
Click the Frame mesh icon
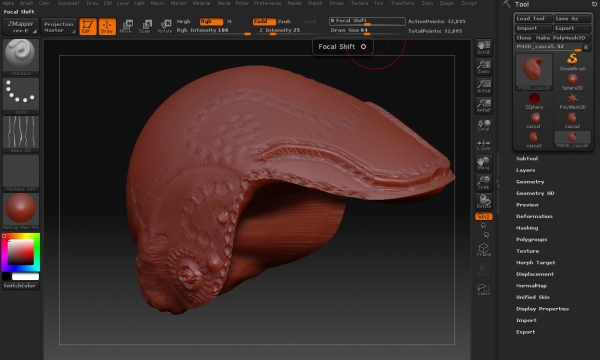click(x=484, y=250)
